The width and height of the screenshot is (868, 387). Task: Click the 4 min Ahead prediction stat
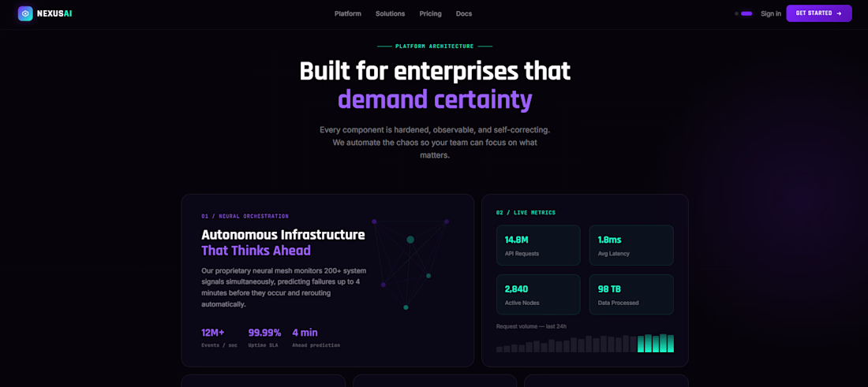click(316, 338)
